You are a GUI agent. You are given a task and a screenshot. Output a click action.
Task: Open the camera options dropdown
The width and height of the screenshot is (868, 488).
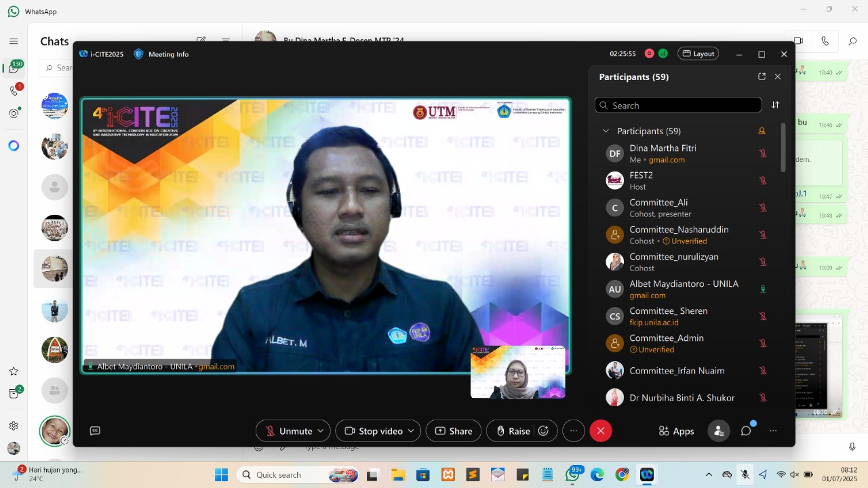[411, 430]
